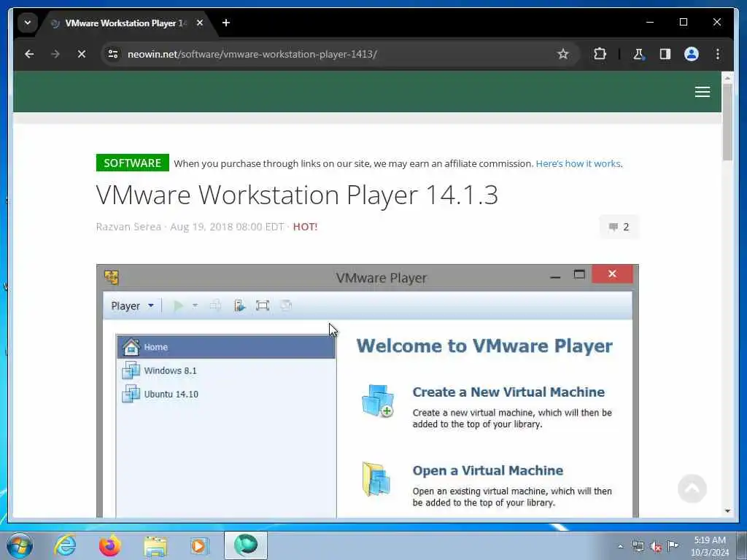Click the "HOT!" label
This screenshot has width=747, height=560.
tap(306, 227)
